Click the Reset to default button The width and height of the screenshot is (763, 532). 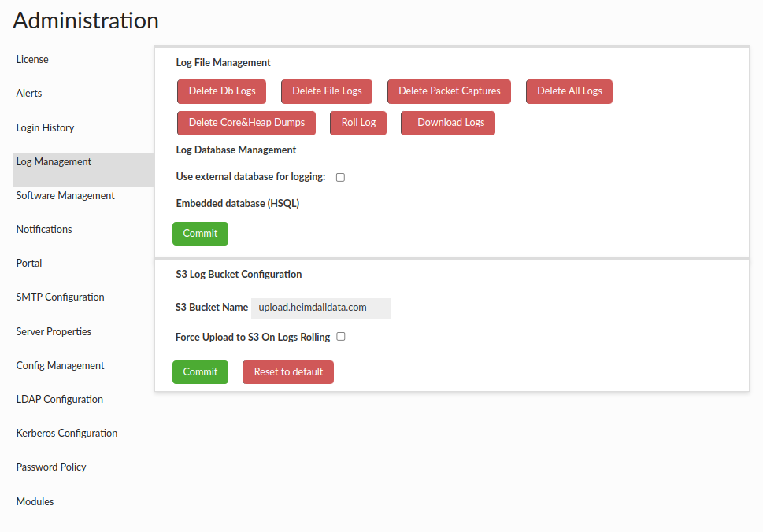pos(288,372)
